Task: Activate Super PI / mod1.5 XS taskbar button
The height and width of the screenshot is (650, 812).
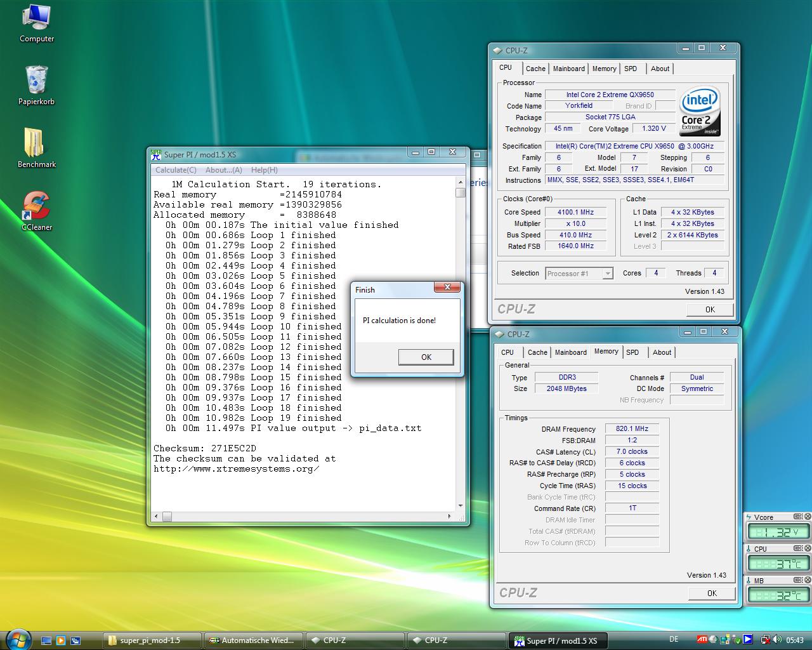Action: [x=558, y=640]
